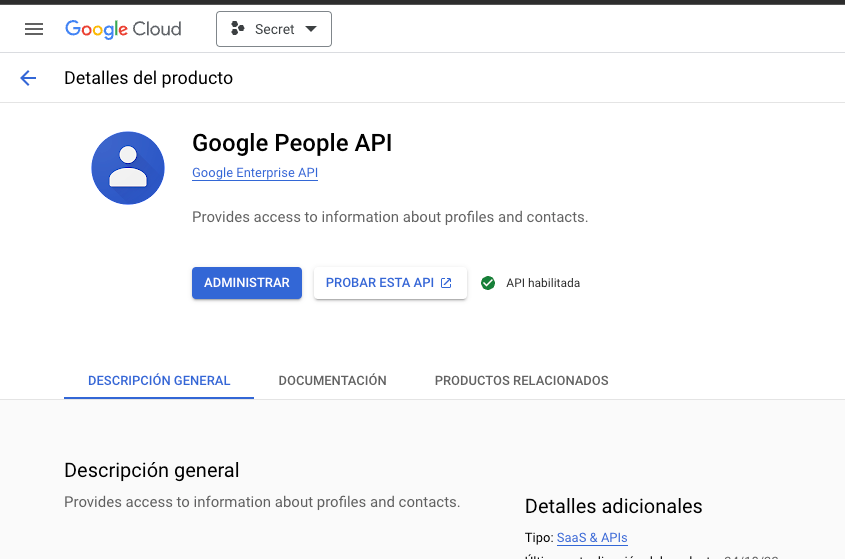This screenshot has height=559, width=845.
Task: Click the API habilitada status text
Action: [543, 283]
